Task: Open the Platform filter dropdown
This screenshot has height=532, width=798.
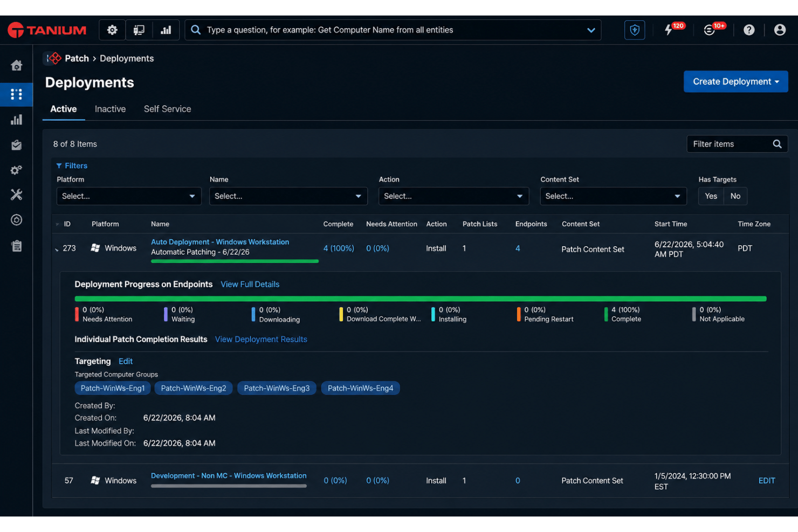Action: [129, 196]
